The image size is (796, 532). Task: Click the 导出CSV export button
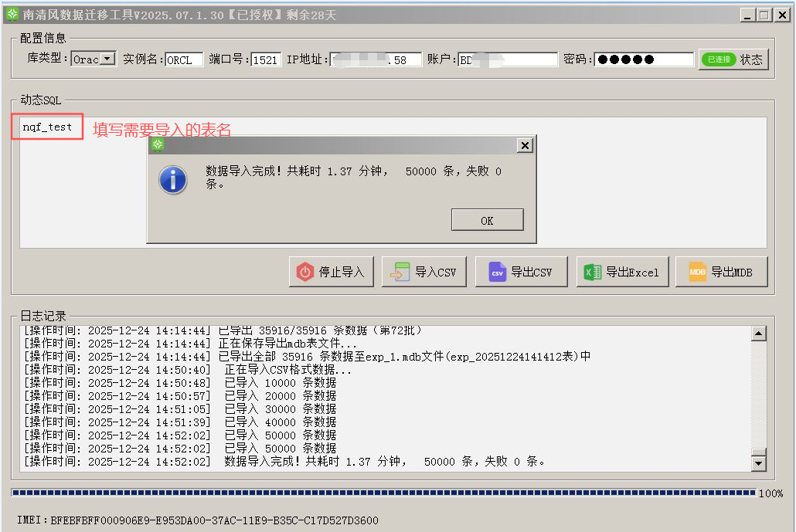(521, 272)
